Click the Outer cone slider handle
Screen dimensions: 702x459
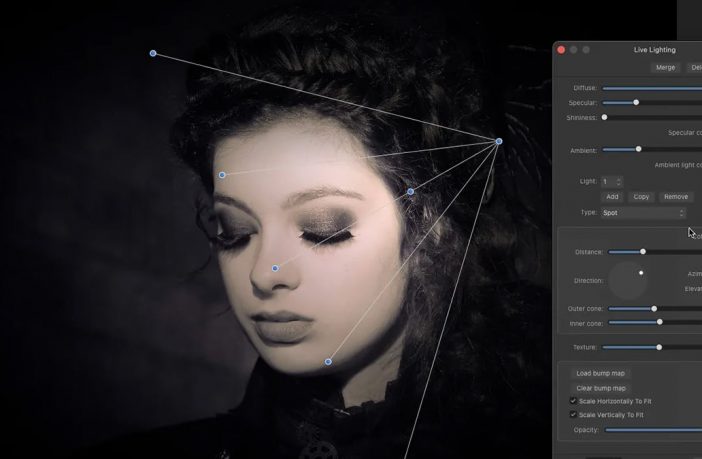click(x=654, y=309)
